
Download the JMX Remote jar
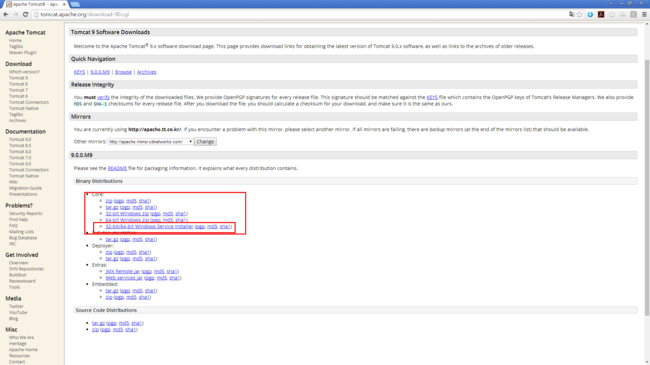coord(123,272)
